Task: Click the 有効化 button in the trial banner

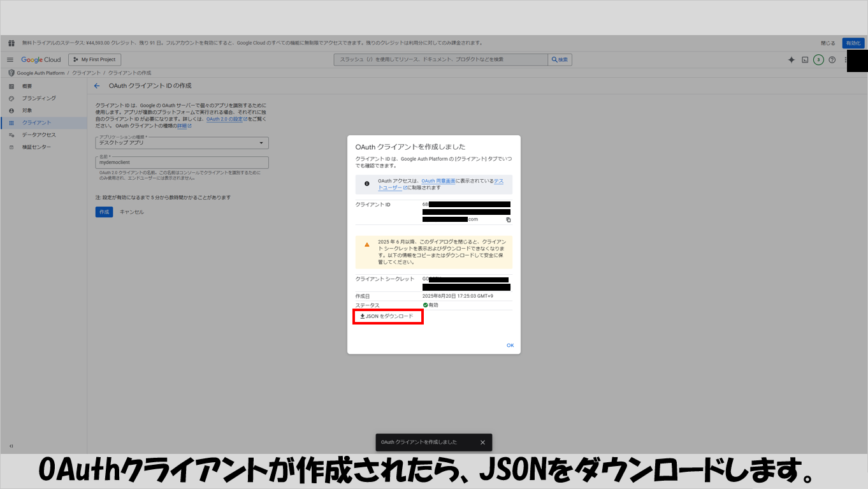Action: point(853,43)
